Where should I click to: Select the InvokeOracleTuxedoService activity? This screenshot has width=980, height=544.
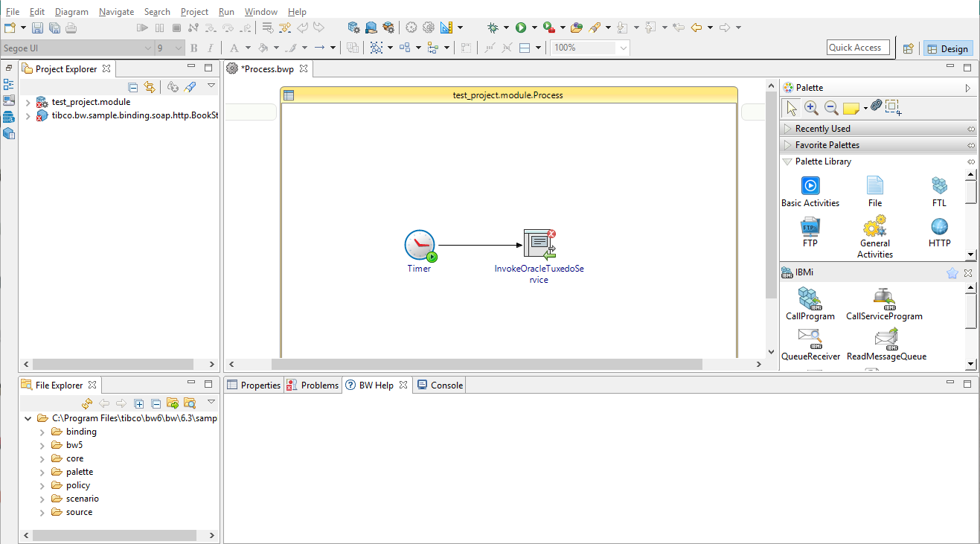[x=539, y=257]
